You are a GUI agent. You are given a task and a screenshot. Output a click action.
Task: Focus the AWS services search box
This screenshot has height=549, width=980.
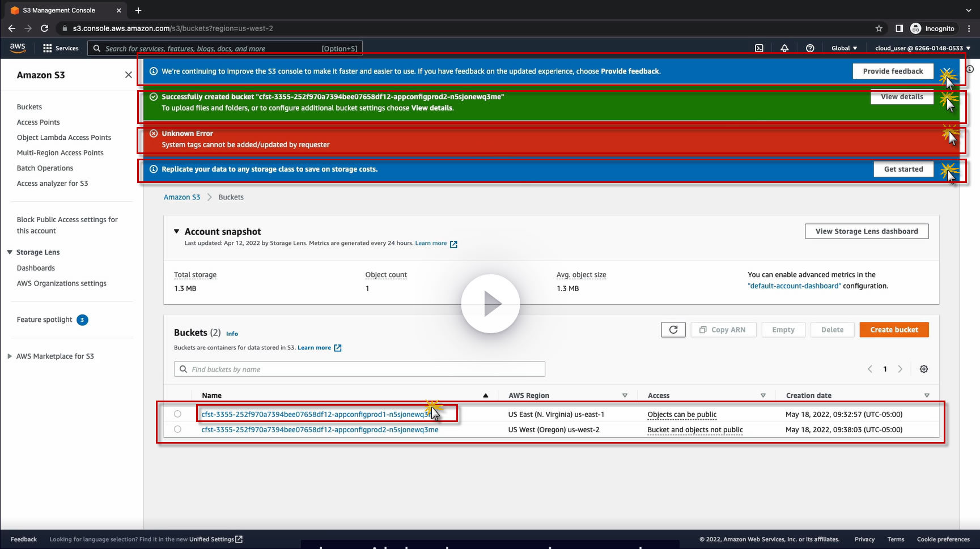(x=225, y=48)
